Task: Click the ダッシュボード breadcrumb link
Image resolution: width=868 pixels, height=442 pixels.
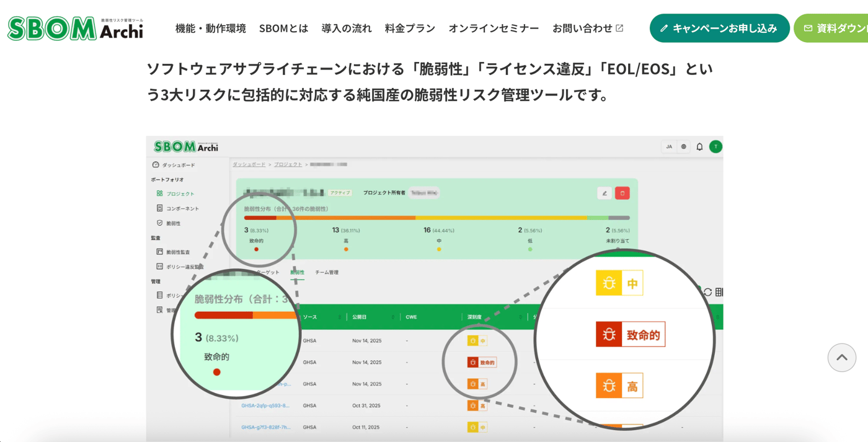Action: click(249, 164)
